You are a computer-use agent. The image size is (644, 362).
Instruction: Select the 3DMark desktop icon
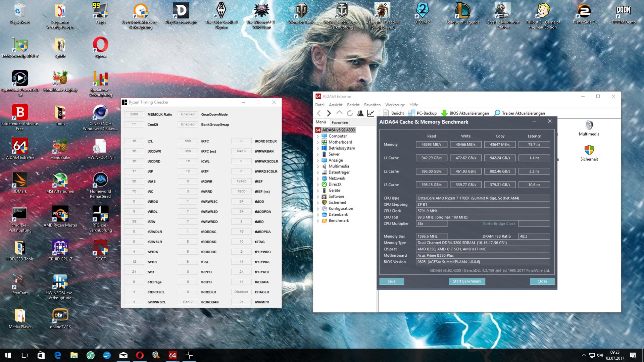(x=20, y=183)
